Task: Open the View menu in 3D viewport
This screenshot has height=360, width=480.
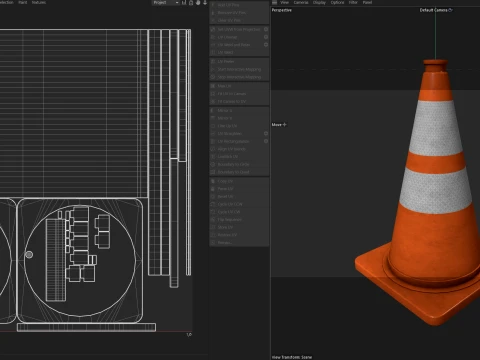Action: (x=284, y=2)
